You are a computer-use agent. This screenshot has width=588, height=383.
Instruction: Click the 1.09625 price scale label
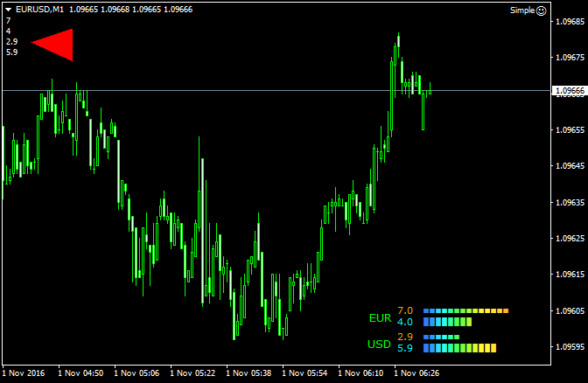pos(570,238)
